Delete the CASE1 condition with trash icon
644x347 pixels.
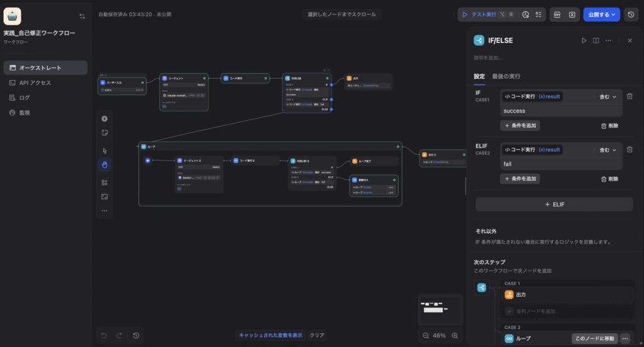pyautogui.click(x=630, y=96)
